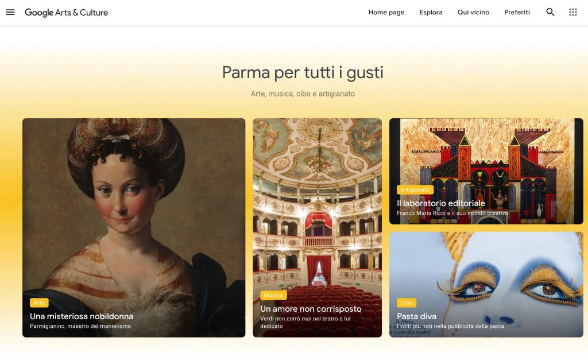
Task: Open Una misteriosa nobildonna story
Action: 82,316
